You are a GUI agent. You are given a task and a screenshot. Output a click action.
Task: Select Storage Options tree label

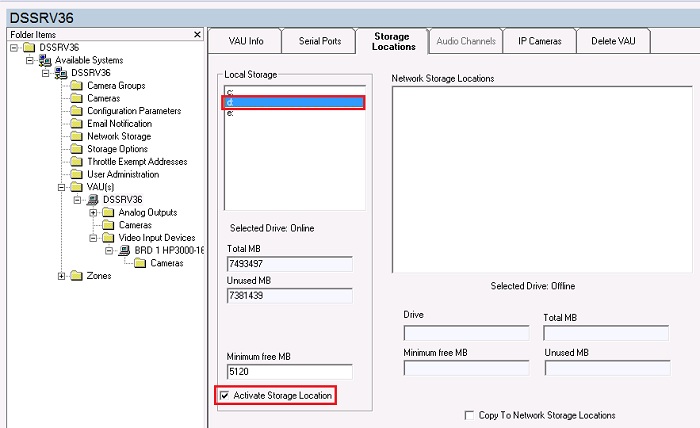[x=117, y=149]
